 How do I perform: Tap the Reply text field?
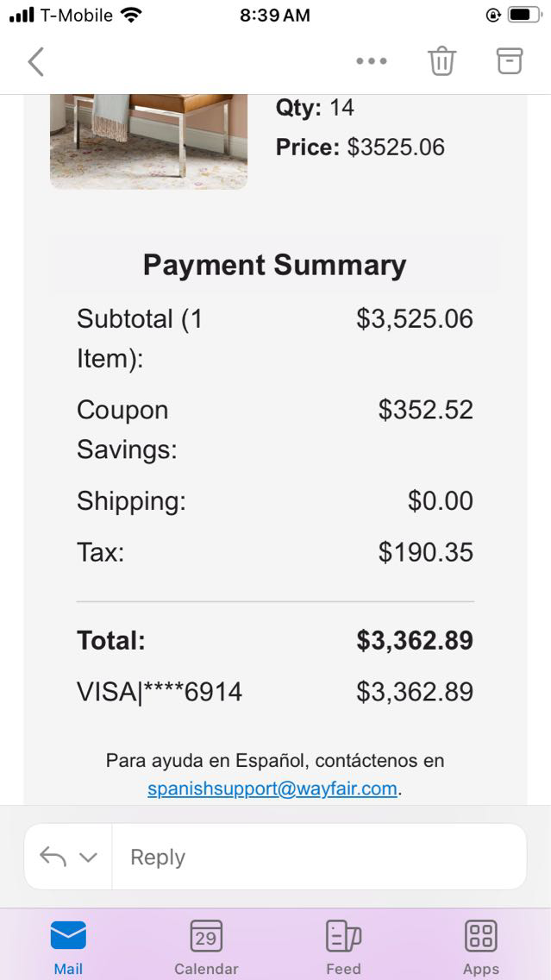319,857
